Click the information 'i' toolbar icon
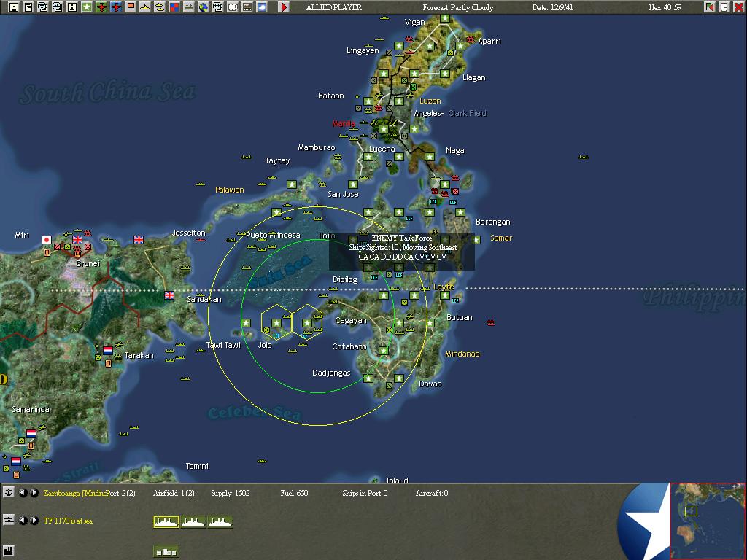The height and width of the screenshot is (560, 747). pyautogui.click(x=72, y=7)
